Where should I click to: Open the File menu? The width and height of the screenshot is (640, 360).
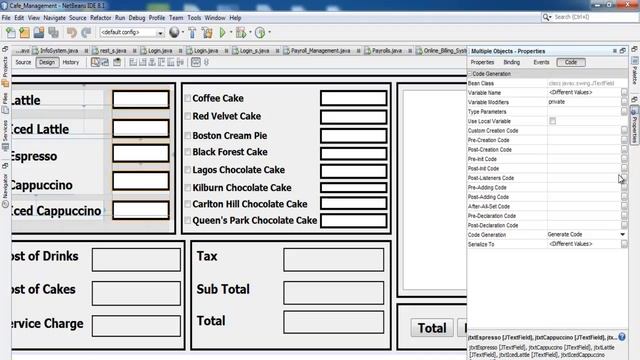tap(6, 18)
